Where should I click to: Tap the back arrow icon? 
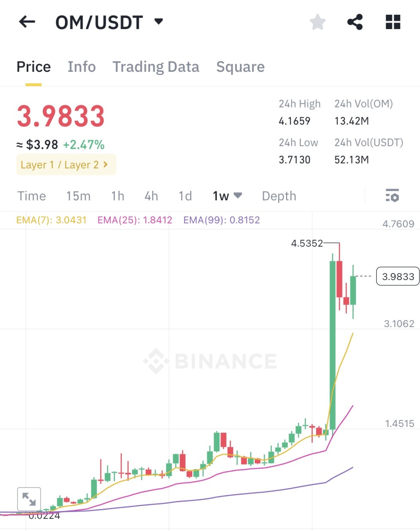point(27,22)
